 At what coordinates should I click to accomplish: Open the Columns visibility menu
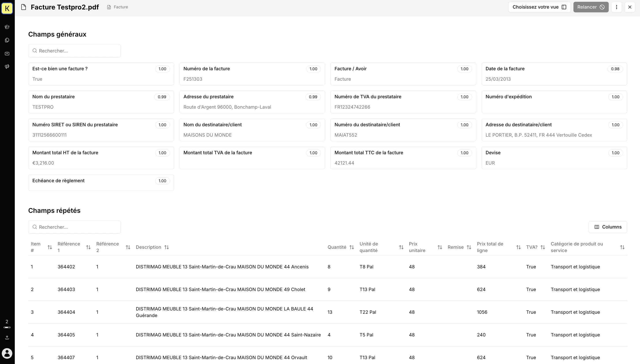(608, 227)
